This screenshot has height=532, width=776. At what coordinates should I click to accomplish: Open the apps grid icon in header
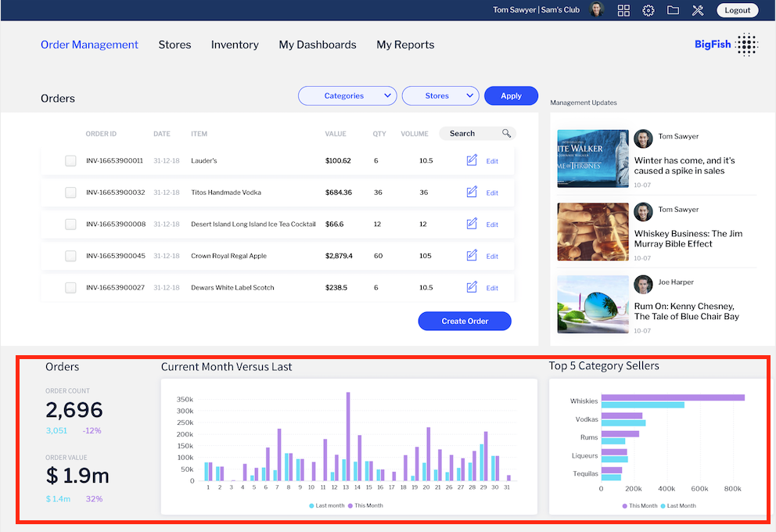pos(623,10)
